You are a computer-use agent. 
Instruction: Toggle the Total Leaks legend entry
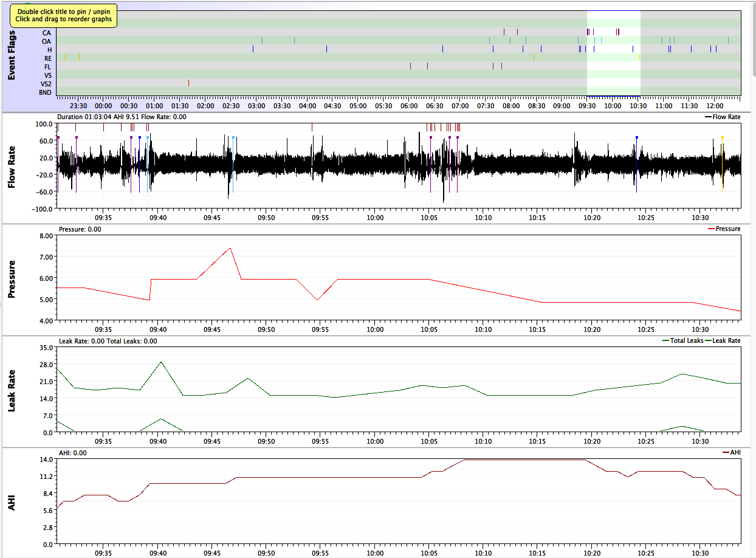682,340
